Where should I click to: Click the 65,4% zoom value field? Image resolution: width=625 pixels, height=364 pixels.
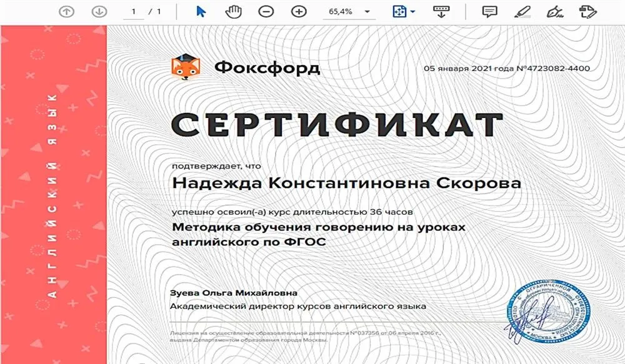(341, 12)
